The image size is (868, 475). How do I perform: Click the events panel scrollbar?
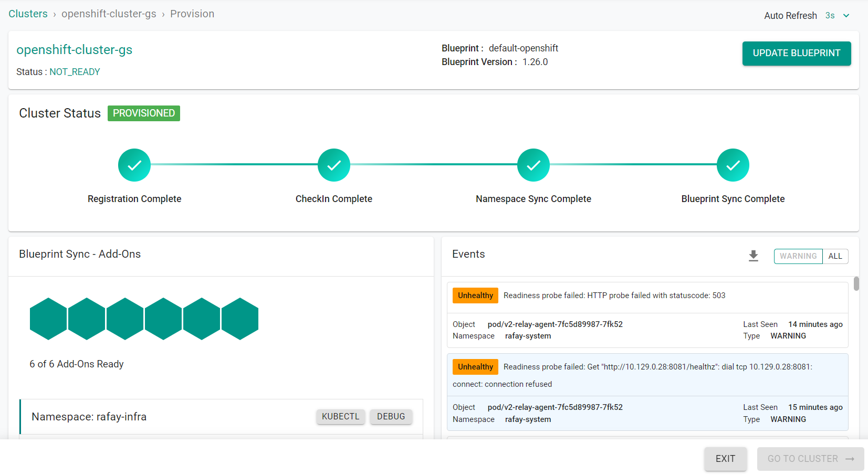(x=856, y=283)
